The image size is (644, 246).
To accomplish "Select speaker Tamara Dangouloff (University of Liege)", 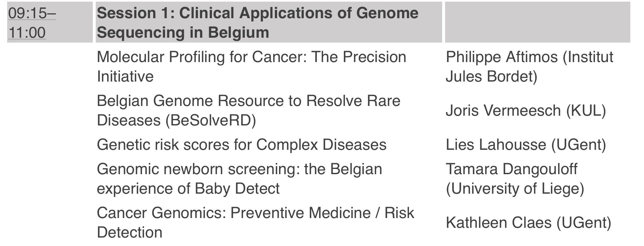I will [x=515, y=179].
